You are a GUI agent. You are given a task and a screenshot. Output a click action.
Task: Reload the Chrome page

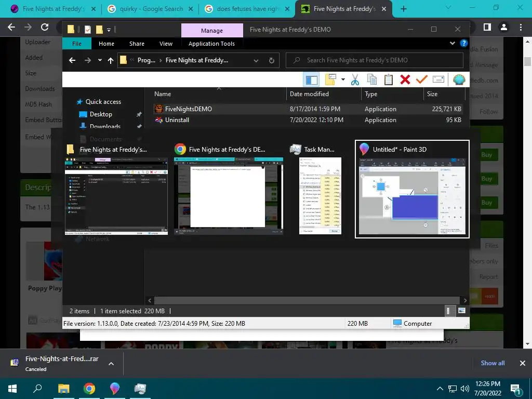coord(45,27)
